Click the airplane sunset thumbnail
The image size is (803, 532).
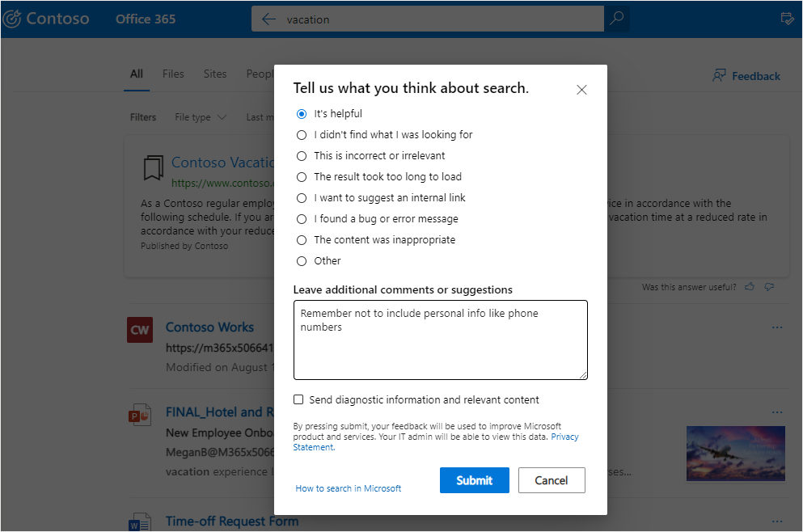click(x=735, y=454)
